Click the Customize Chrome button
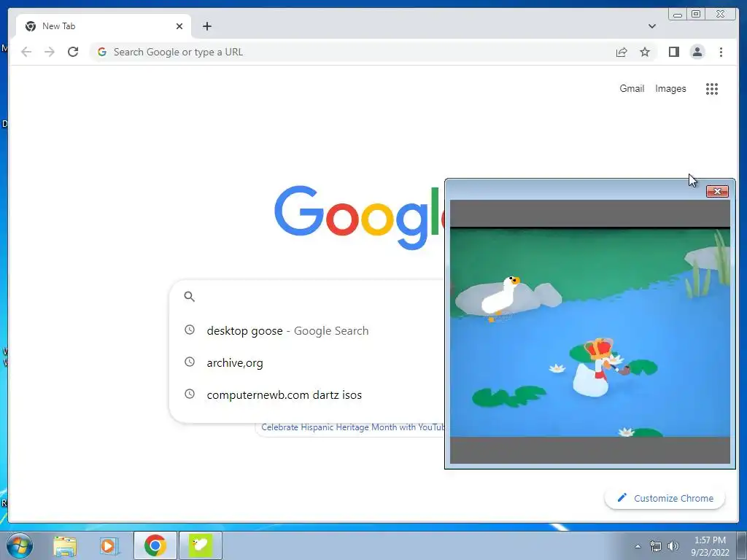The image size is (747, 560). click(665, 498)
